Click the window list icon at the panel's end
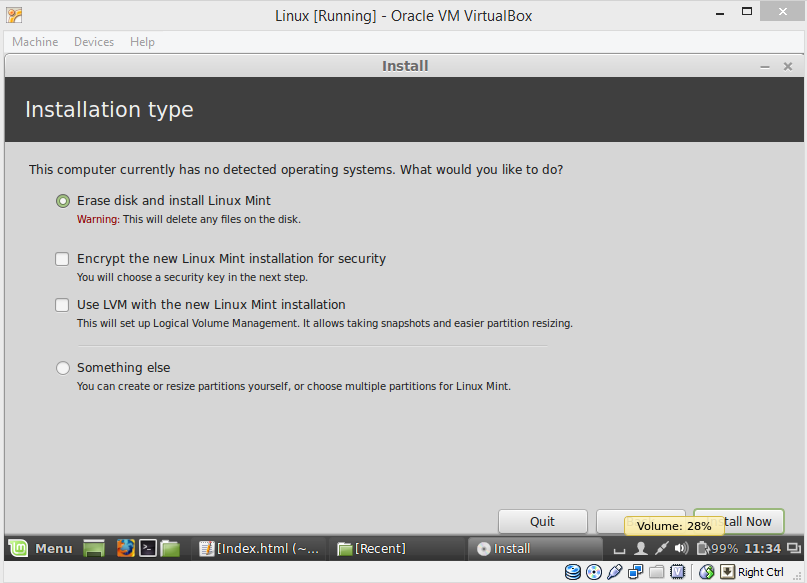 (794, 549)
